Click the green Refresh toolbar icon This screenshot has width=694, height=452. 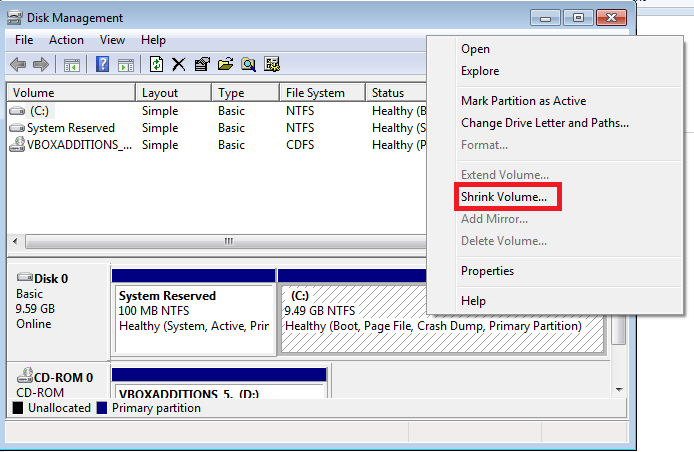click(x=156, y=65)
